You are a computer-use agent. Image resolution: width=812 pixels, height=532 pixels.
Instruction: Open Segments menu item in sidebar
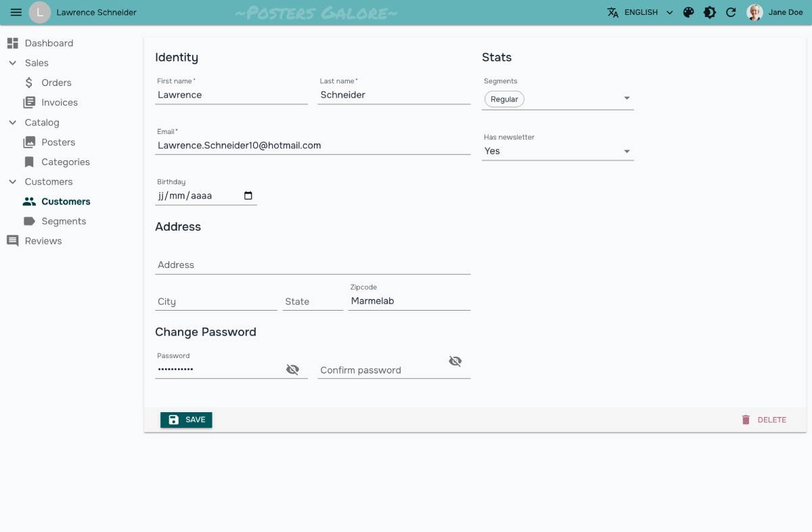(64, 221)
